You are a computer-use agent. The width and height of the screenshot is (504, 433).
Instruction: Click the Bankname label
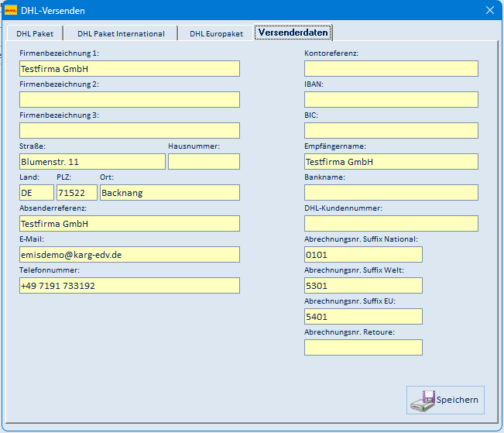[324, 177]
